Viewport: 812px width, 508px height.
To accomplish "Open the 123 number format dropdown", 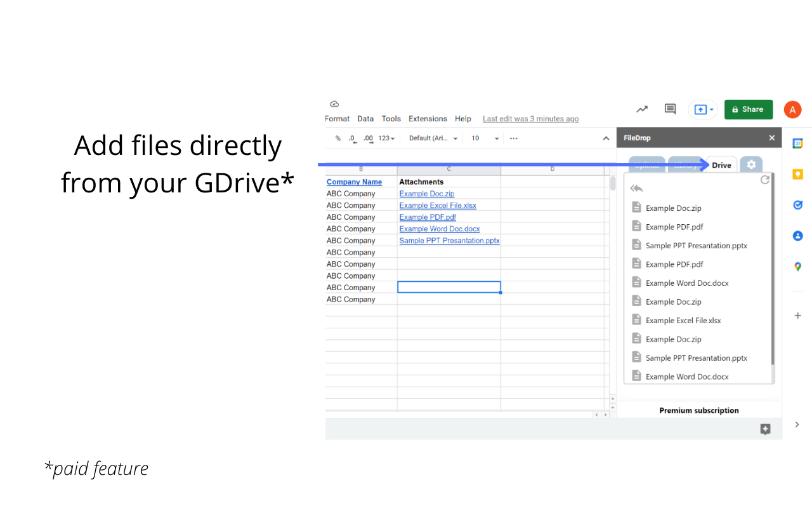I will (386, 138).
